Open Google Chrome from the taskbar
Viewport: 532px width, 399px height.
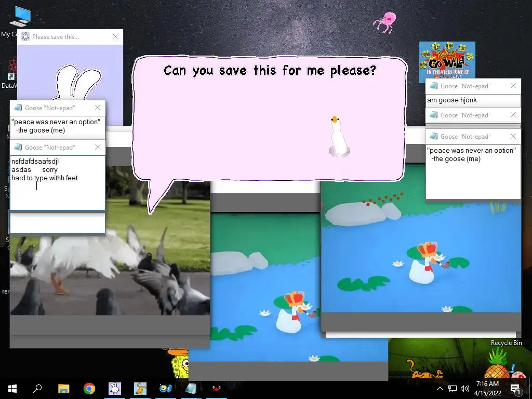89,388
